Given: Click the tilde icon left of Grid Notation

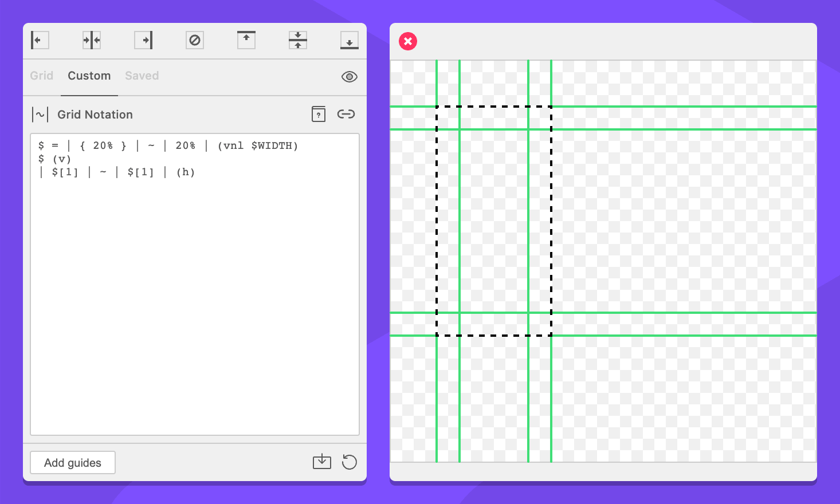Looking at the screenshot, I should coord(40,115).
